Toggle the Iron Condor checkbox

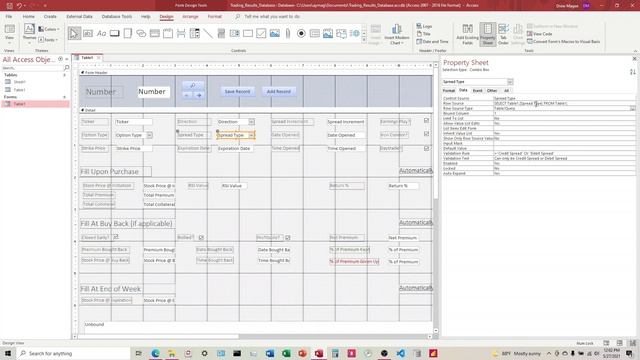(426, 134)
